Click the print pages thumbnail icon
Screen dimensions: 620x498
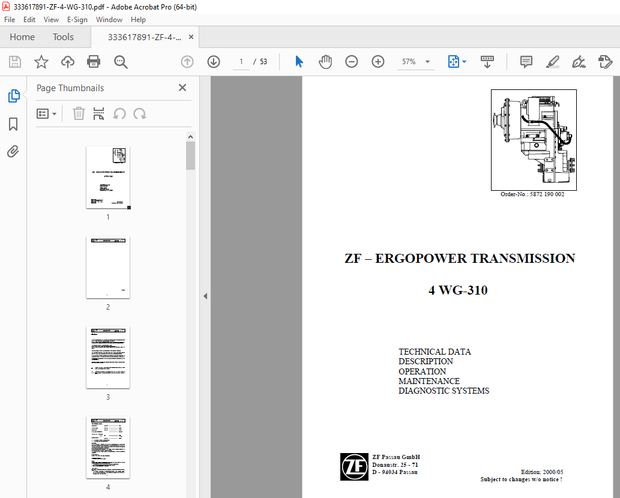point(98,114)
